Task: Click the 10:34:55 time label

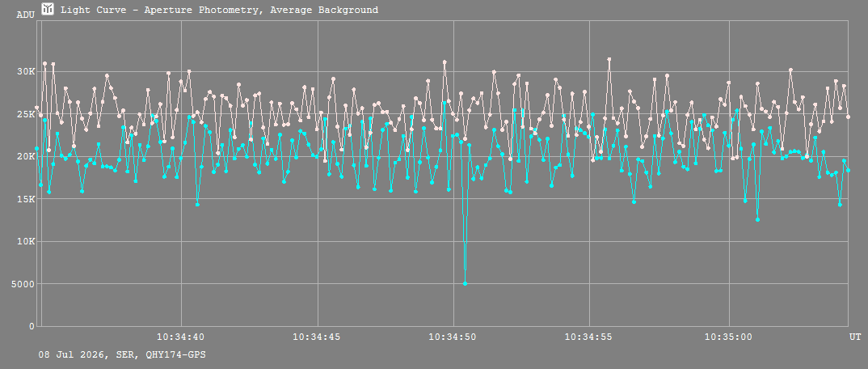Action: coord(589,337)
